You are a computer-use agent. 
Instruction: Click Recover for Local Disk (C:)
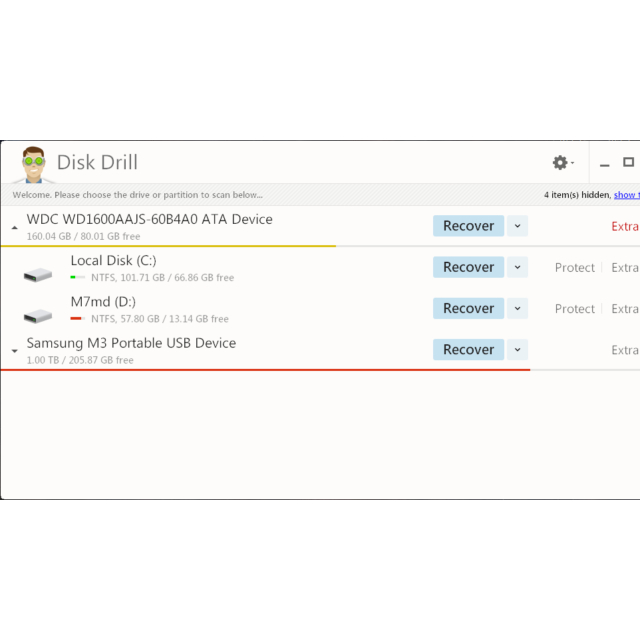(x=468, y=267)
